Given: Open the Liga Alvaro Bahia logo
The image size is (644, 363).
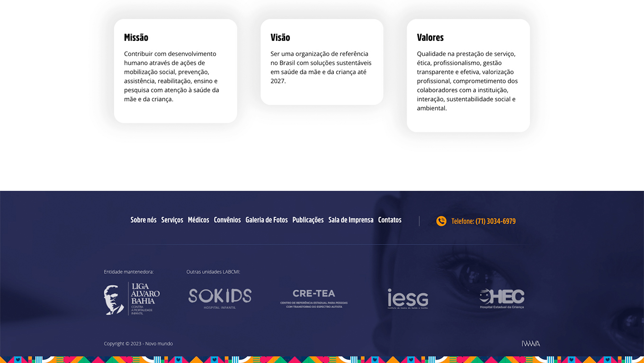Looking at the screenshot, I should (132, 299).
